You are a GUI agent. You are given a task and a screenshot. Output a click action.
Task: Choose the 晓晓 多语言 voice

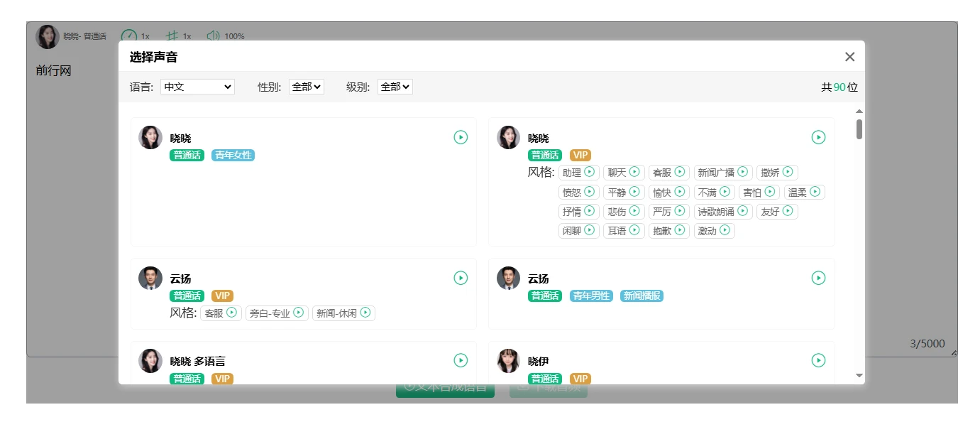(197, 362)
